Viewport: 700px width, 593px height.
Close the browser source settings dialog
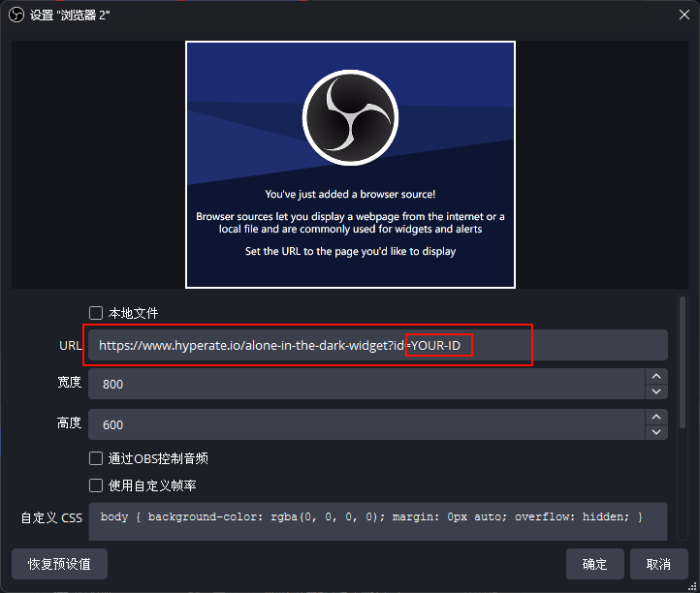point(684,15)
